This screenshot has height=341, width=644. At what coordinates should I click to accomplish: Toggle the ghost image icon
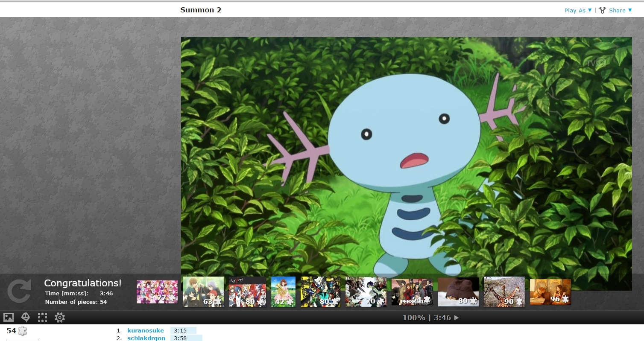(x=26, y=318)
